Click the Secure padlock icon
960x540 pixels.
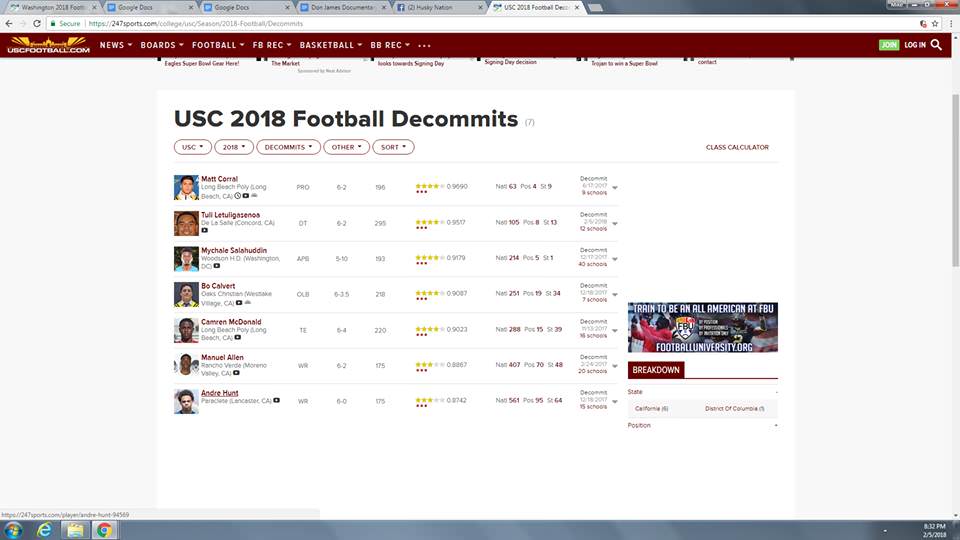[x=53, y=23]
